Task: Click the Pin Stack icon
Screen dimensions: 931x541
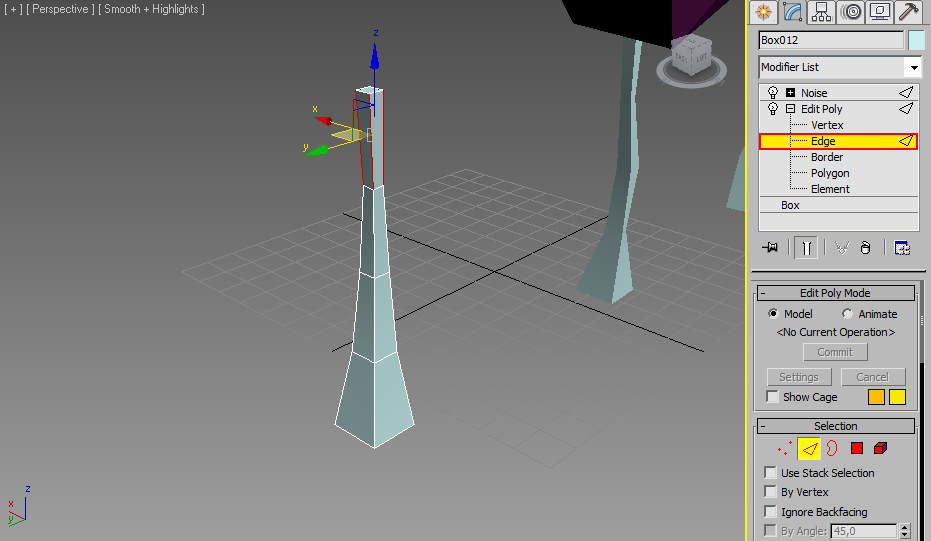Action: (770, 248)
